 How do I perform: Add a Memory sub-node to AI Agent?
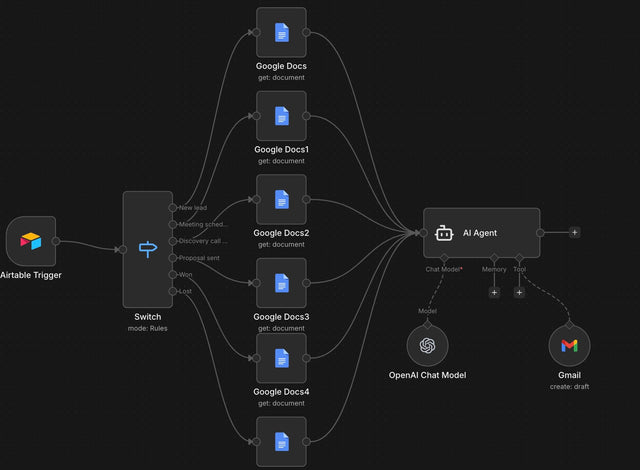[494, 293]
